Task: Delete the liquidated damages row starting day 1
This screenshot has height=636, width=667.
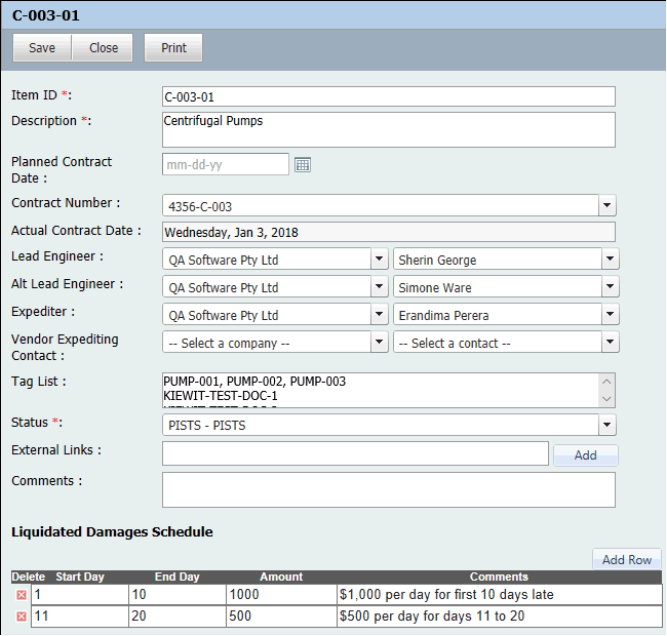Action: (x=21, y=595)
